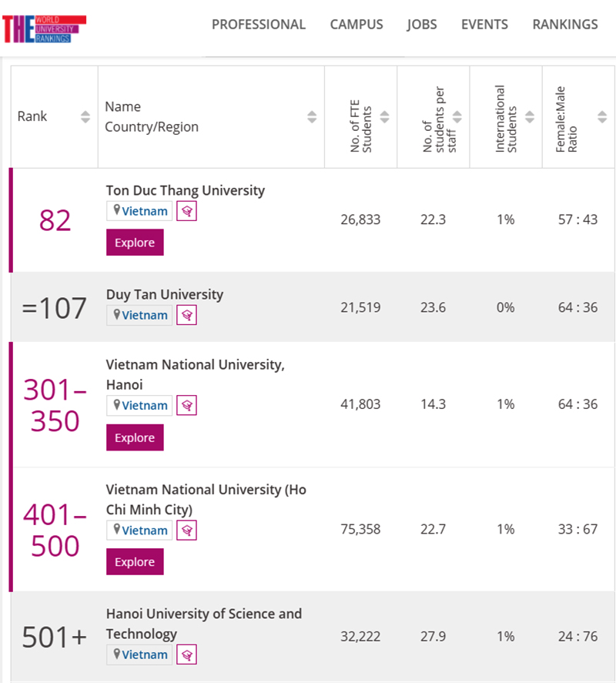This screenshot has height=683, width=616.
Task: Sort by No. of students per staff
Action: point(457,117)
